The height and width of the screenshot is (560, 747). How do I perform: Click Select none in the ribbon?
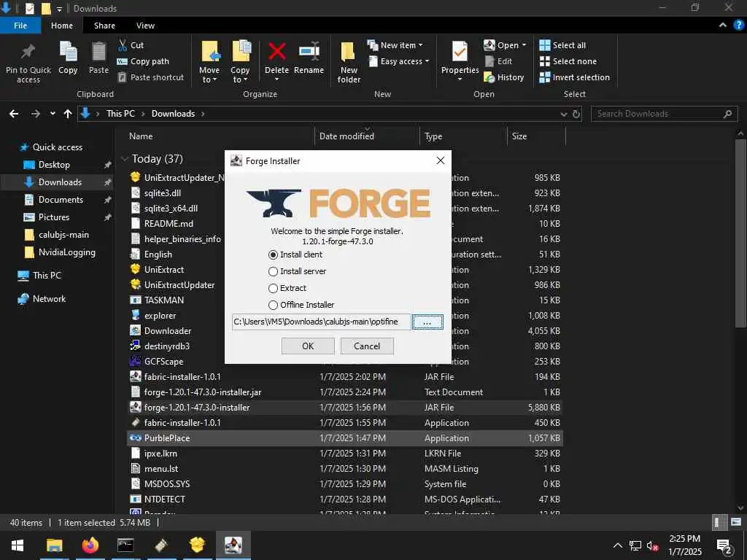tap(568, 61)
